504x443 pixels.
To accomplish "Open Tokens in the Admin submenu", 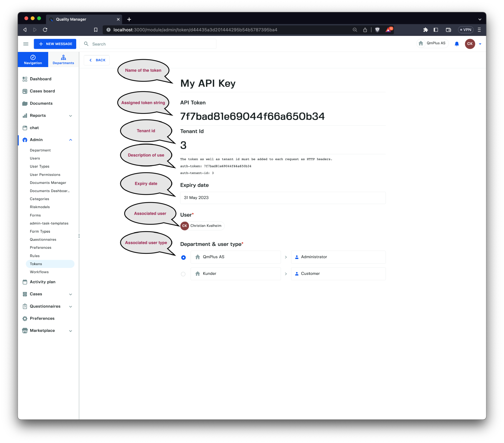I will 36,264.
